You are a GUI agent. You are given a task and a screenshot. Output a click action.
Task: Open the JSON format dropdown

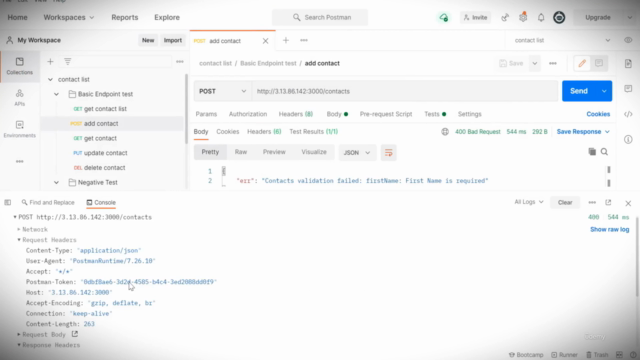click(x=356, y=153)
